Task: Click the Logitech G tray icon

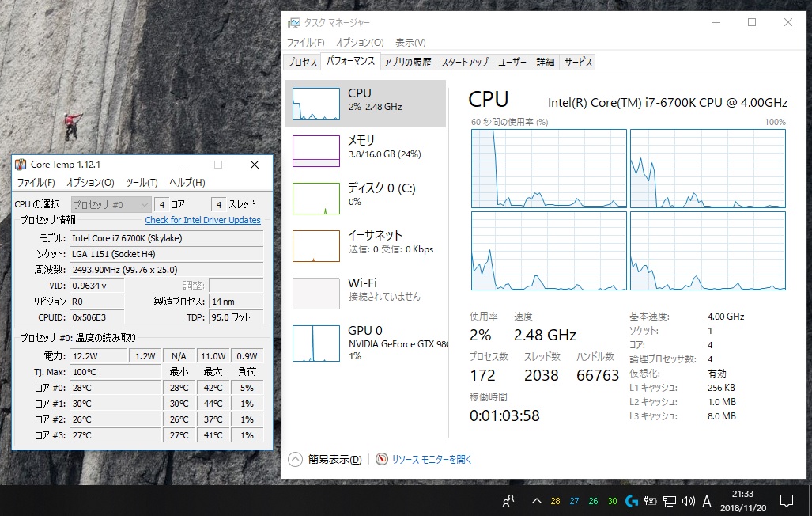Action: point(631,501)
